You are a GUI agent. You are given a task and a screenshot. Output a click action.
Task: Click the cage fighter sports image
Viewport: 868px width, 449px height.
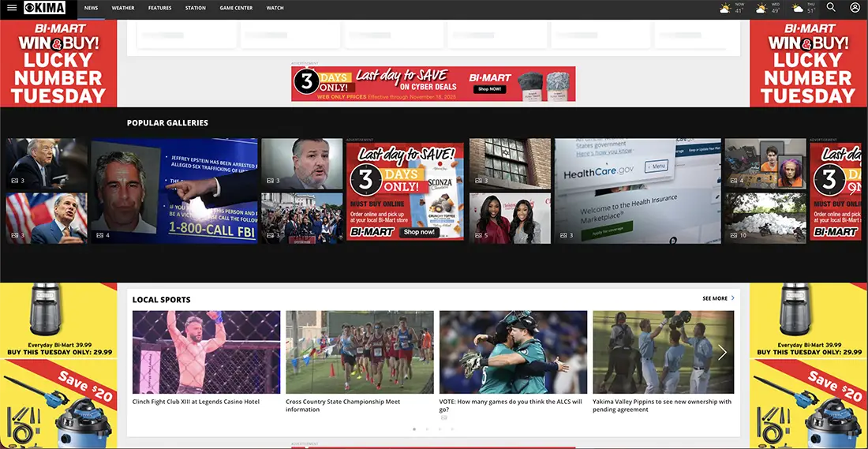[x=206, y=352]
